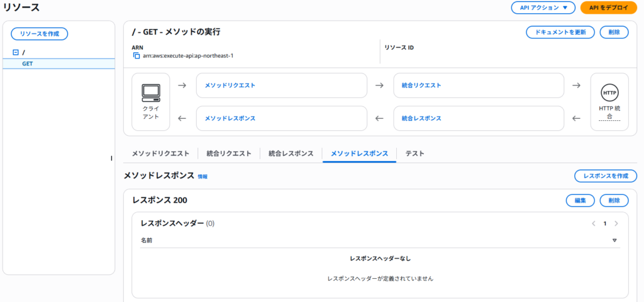Sort response headers by name column arrow
This screenshot has width=644, height=302.
click(614, 240)
